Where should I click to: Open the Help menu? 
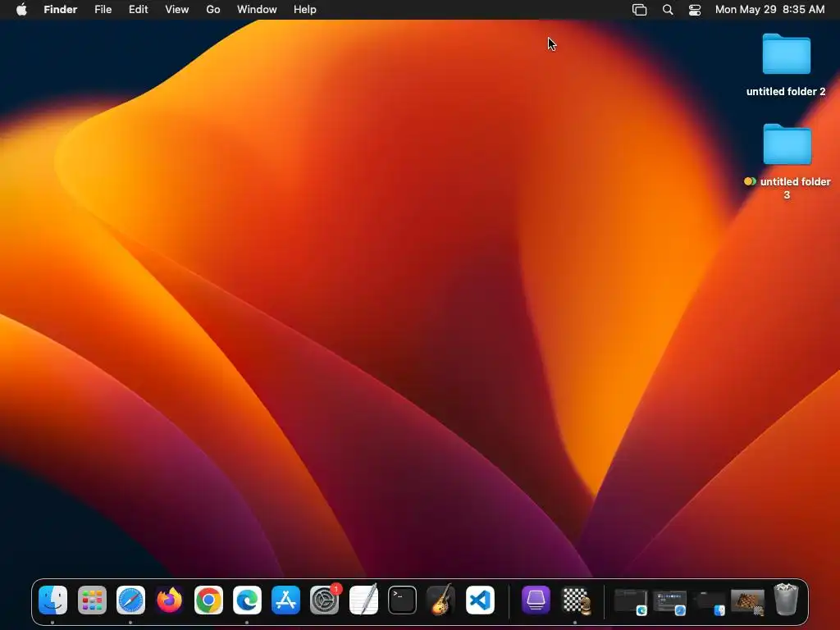click(305, 10)
